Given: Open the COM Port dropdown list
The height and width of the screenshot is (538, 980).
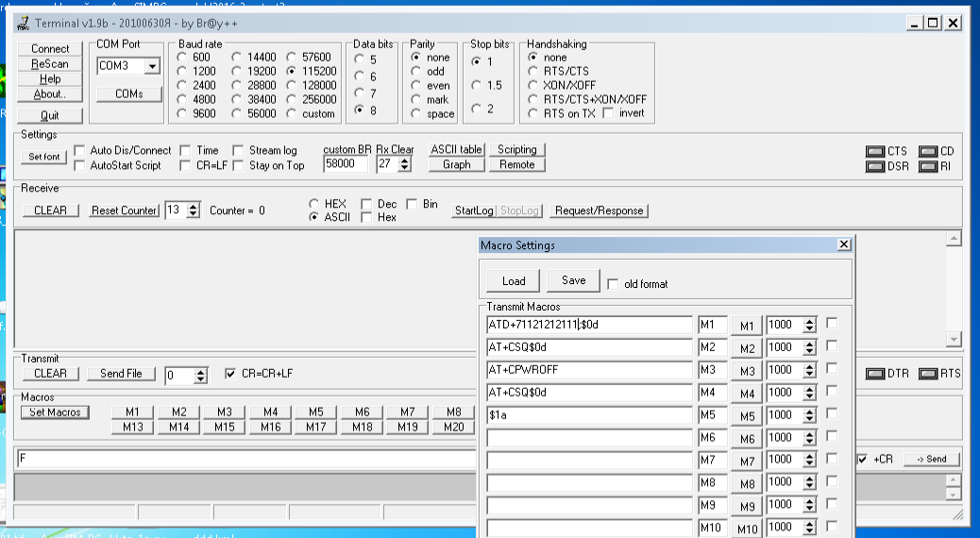Looking at the screenshot, I should click(152, 66).
